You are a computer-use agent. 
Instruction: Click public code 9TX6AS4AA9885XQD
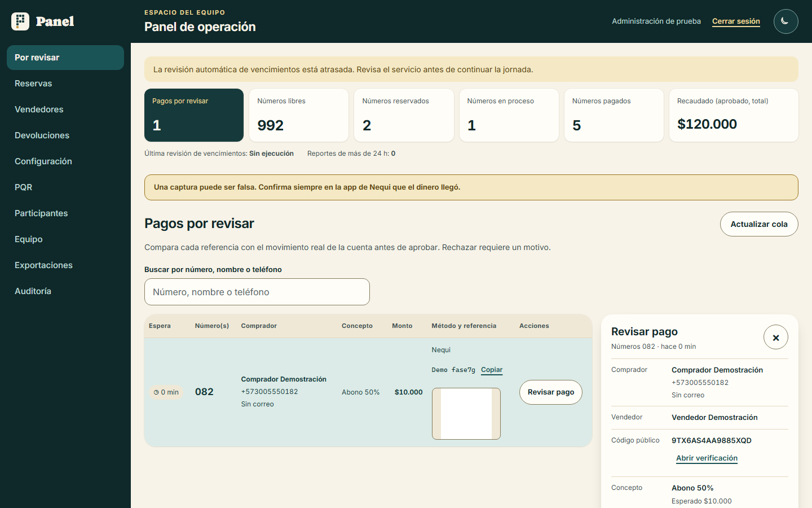[x=712, y=441]
